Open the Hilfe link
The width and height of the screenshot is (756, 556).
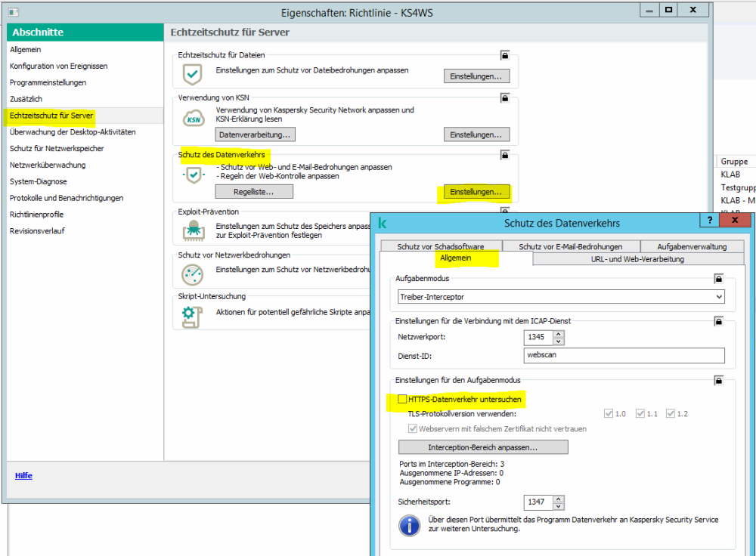(23, 476)
